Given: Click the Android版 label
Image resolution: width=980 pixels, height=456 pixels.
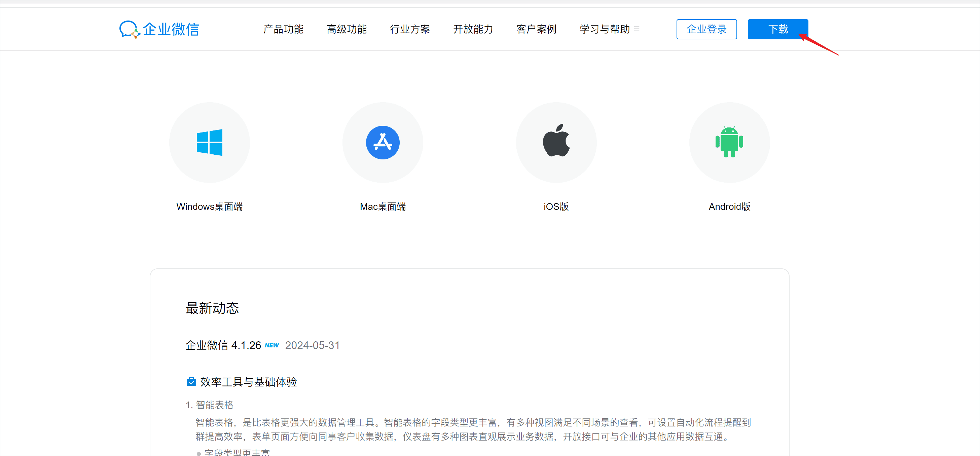Looking at the screenshot, I should pyautogui.click(x=729, y=206).
